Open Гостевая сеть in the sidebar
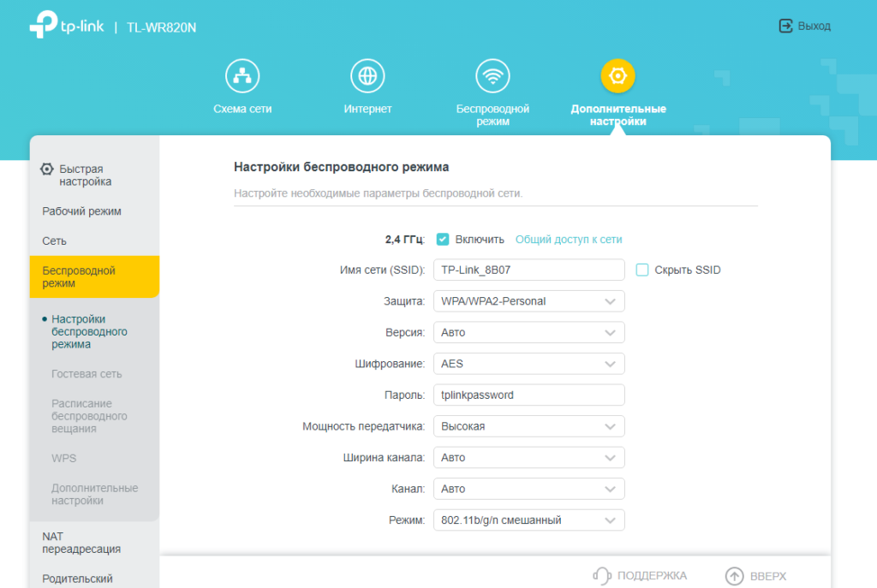The height and width of the screenshot is (588, 877). coord(87,374)
